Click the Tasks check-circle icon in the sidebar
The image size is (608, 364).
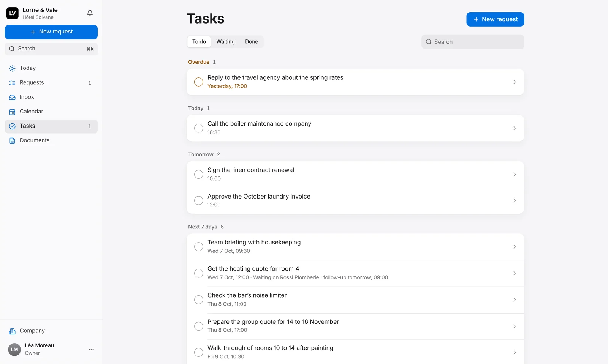pyautogui.click(x=12, y=126)
